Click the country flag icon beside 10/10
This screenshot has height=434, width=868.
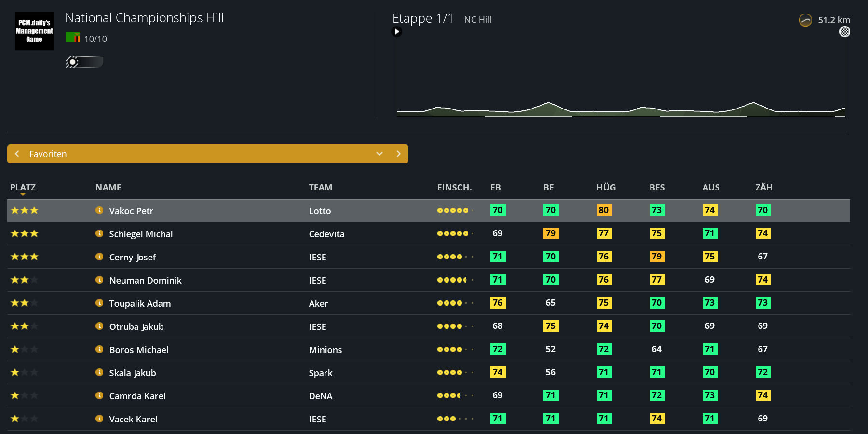(73, 38)
